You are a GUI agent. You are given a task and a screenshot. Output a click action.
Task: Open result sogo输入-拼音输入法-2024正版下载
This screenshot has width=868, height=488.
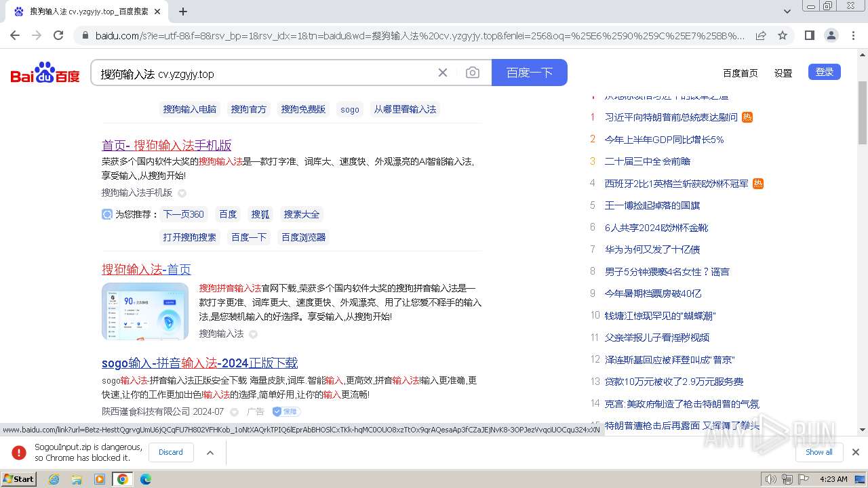[x=200, y=363]
